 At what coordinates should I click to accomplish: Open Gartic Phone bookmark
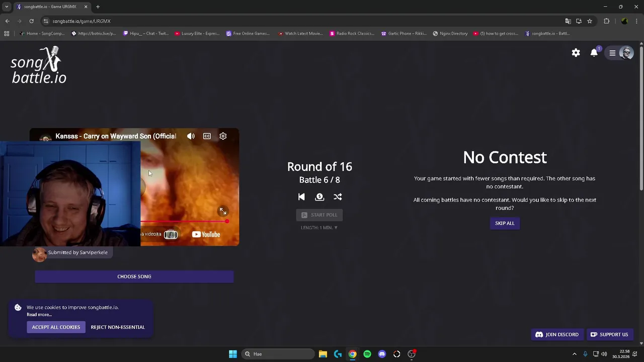tap(404, 34)
